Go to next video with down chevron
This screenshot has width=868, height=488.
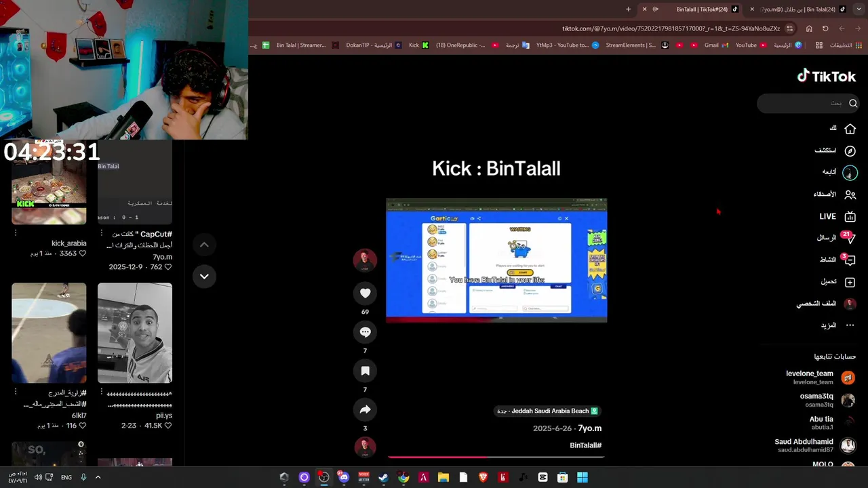[x=204, y=277]
